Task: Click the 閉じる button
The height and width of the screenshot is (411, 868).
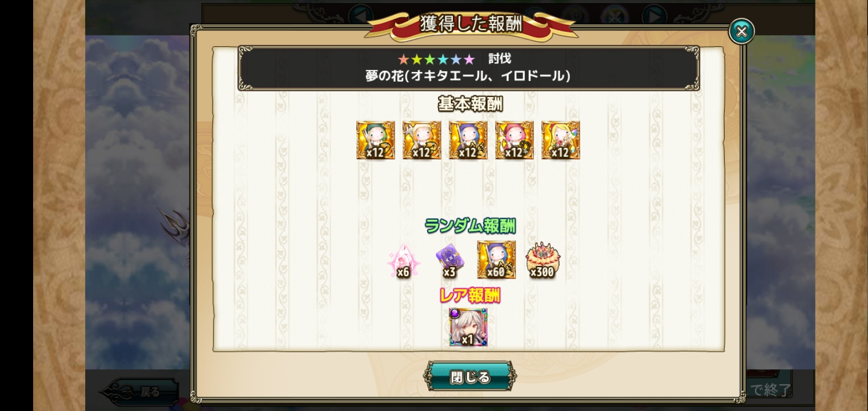Action: click(x=470, y=377)
